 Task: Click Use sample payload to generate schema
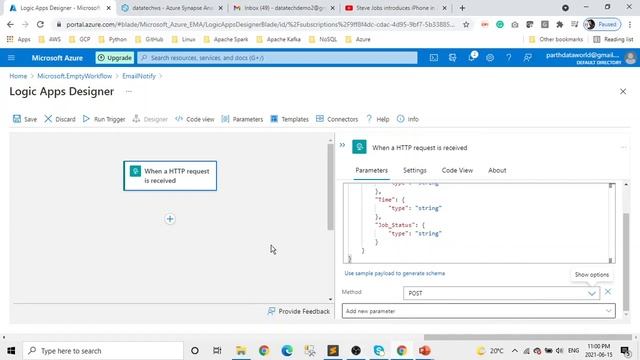pyautogui.click(x=394, y=273)
